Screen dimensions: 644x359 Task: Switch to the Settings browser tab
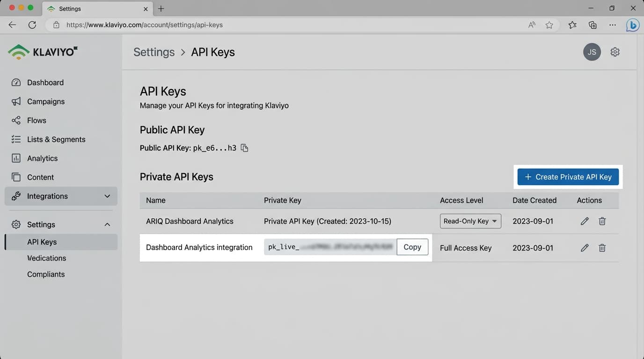[x=97, y=9]
